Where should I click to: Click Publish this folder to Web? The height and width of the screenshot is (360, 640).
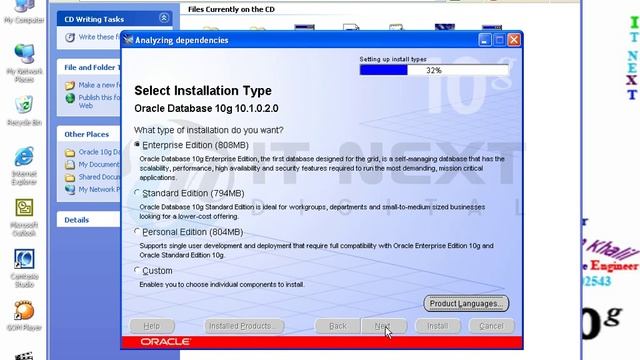point(99,101)
